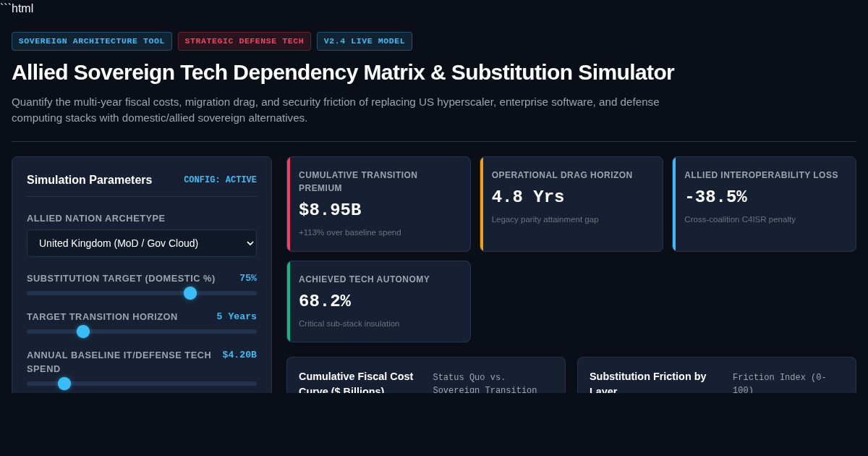Select the Operational Drag Horizon card
This screenshot has width=868, height=456.
coord(571,204)
